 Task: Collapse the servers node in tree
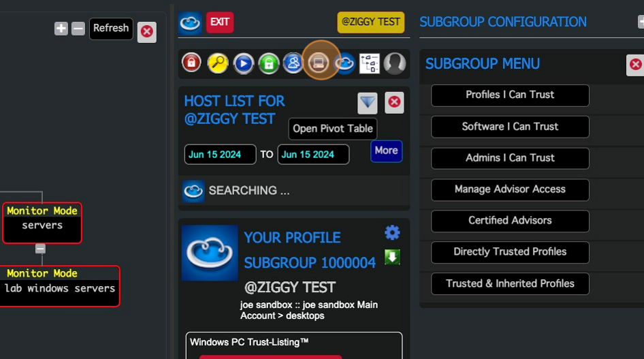(40, 249)
